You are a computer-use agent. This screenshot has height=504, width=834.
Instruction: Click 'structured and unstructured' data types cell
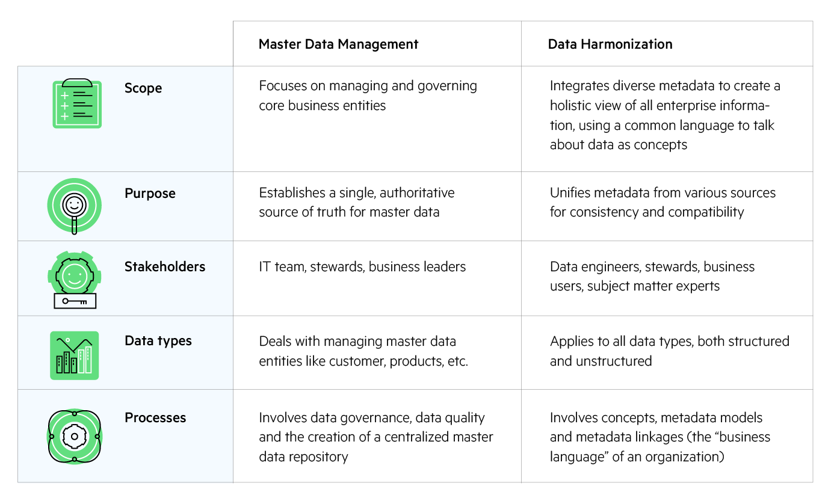click(x=669, y=351)
